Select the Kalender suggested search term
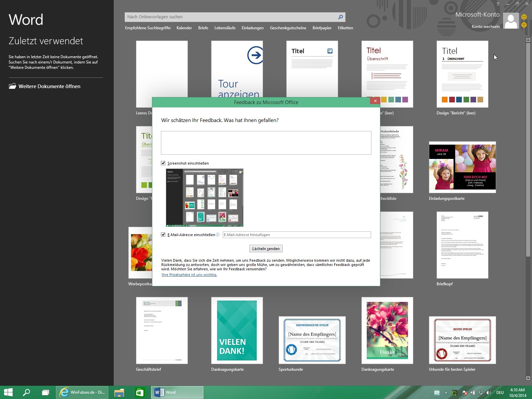Viewport: 532px width, 399px height. click(x=184, y=28)
